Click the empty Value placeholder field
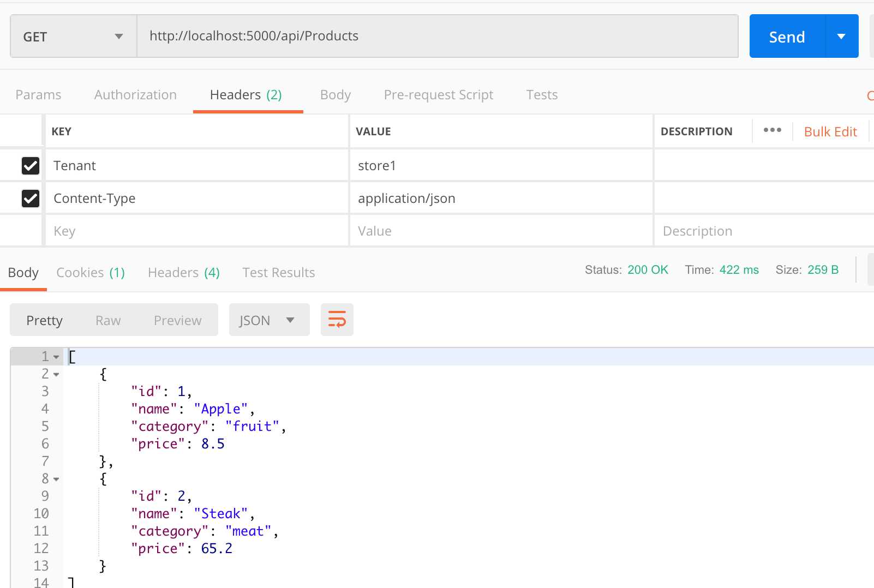 [501, 231]
